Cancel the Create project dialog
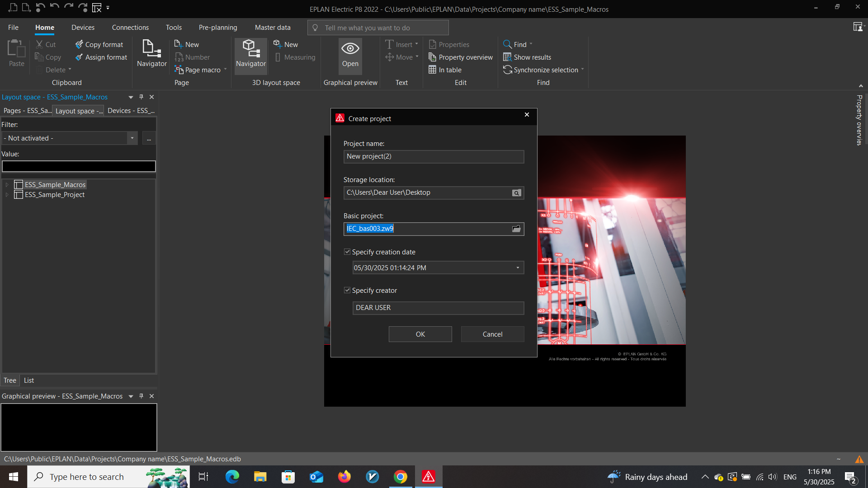Viewport: 868px width, 488px height. pos(492,334)
